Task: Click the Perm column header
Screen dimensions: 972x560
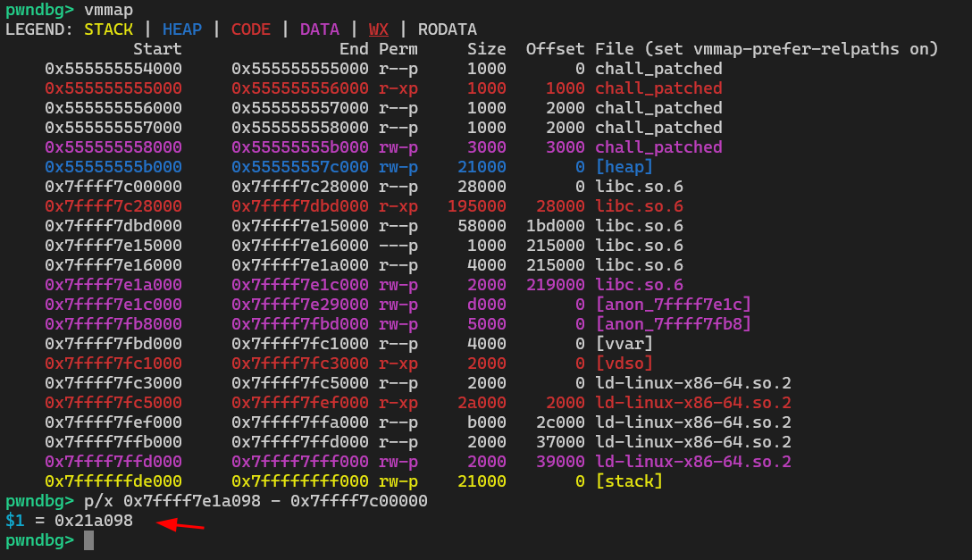Action: [398, 49]
